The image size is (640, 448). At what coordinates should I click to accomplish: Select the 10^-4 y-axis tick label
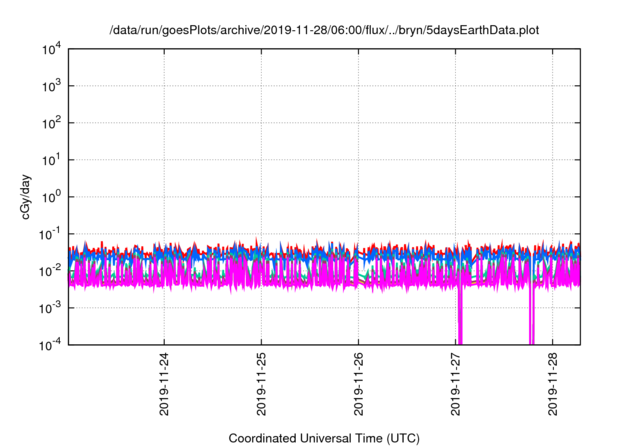(49, 344)
